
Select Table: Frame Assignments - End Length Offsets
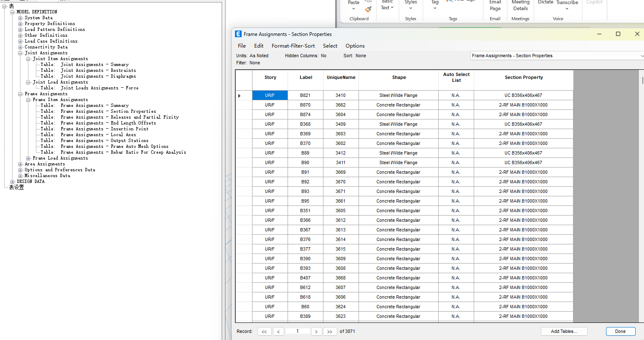pyautogui.click(x=98, y=123)
